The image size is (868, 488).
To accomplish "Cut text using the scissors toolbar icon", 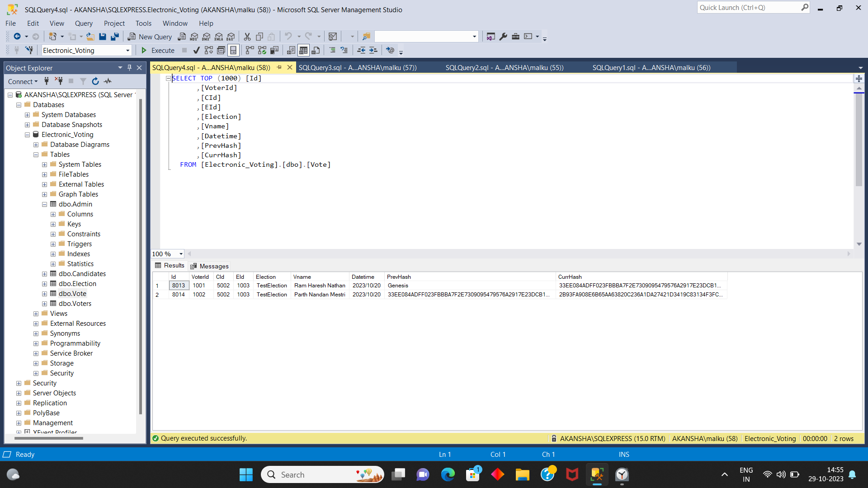I will click(247, 37).
